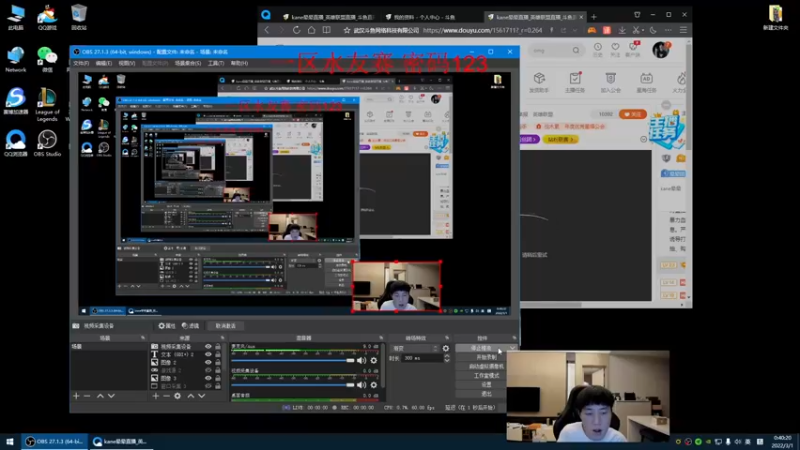
Task: Add a scene with the plus icon
Action: [x=76, y=396]
